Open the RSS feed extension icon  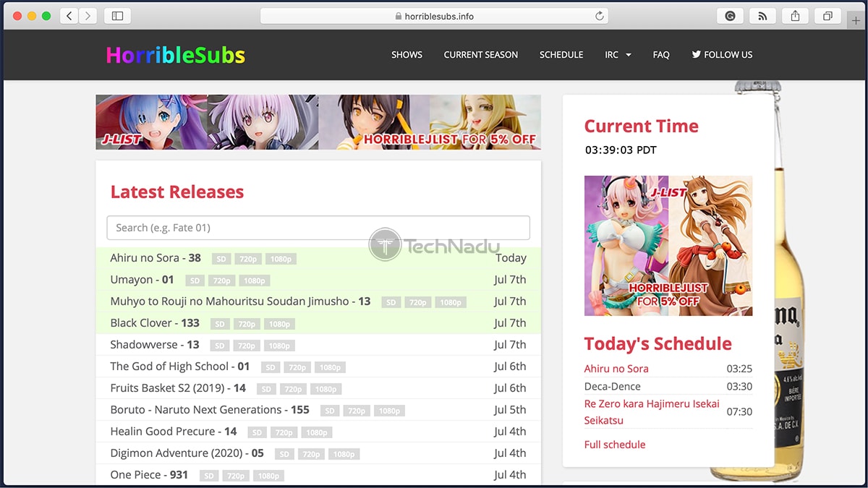pos(762,16)
